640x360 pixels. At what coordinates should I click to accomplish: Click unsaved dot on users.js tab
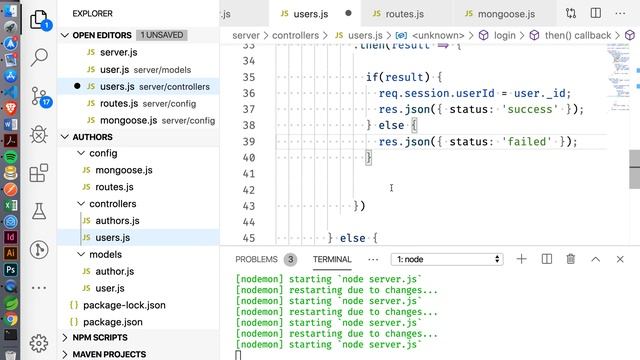(348, 13)
